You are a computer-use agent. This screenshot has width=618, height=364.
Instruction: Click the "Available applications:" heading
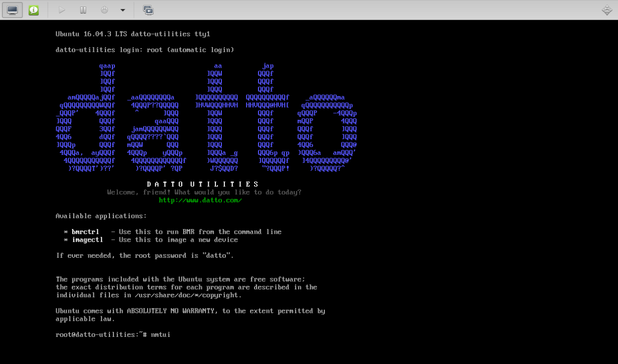point(101,216)
